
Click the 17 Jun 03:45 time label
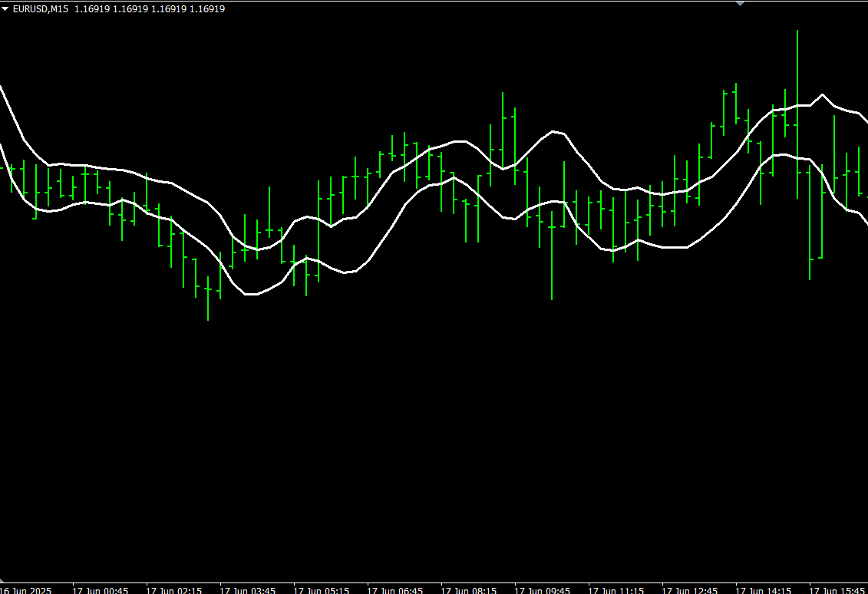247,590
